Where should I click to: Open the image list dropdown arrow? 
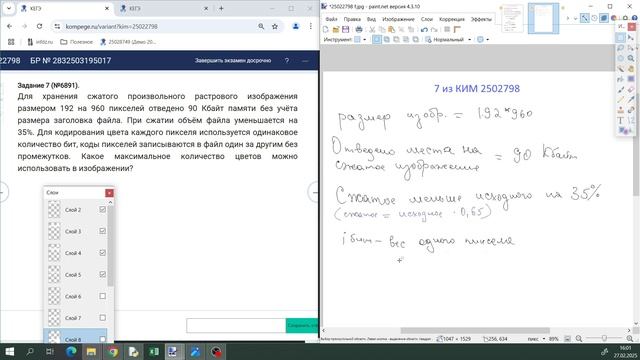point(576,18)
